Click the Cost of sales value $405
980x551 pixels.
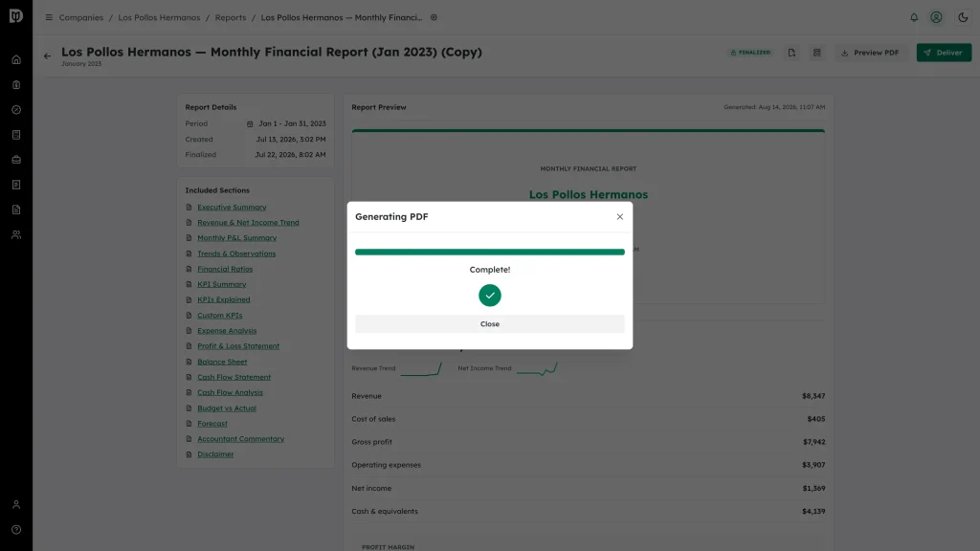pyautogui.click(x=815, y=419)
